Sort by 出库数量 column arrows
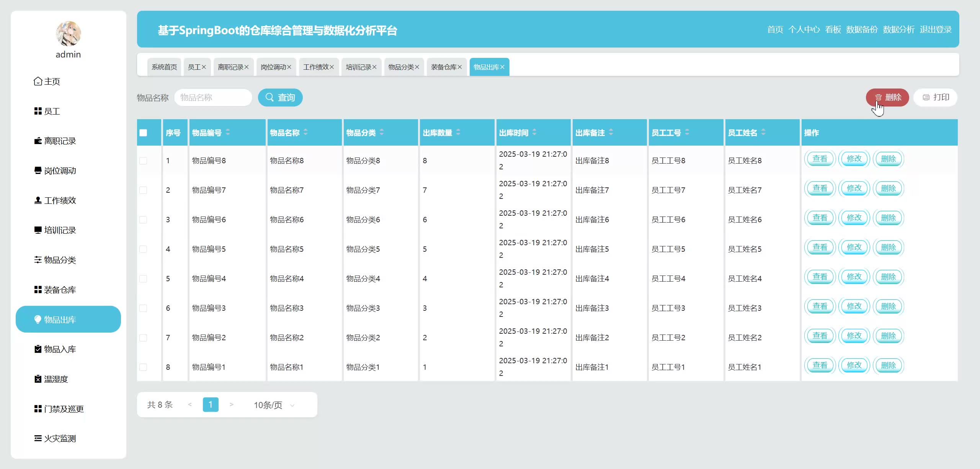This screenshot has height=469, width=980. 458,132
